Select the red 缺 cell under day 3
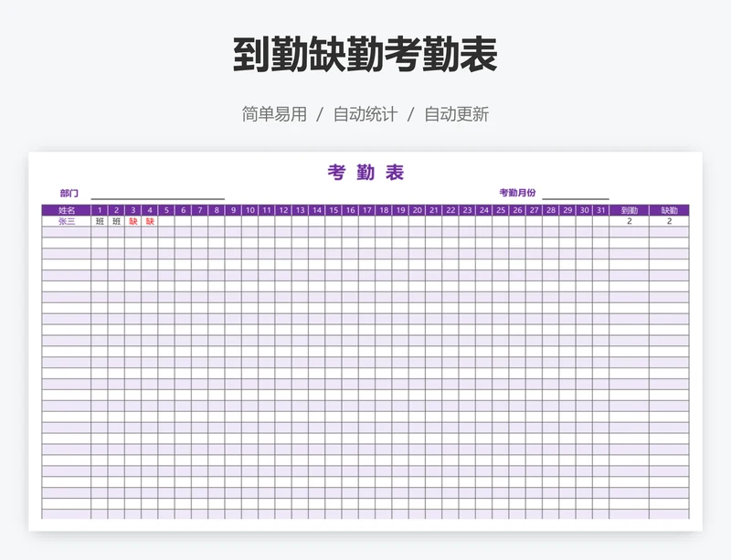731x560 pixels. [x=133, y=221]
